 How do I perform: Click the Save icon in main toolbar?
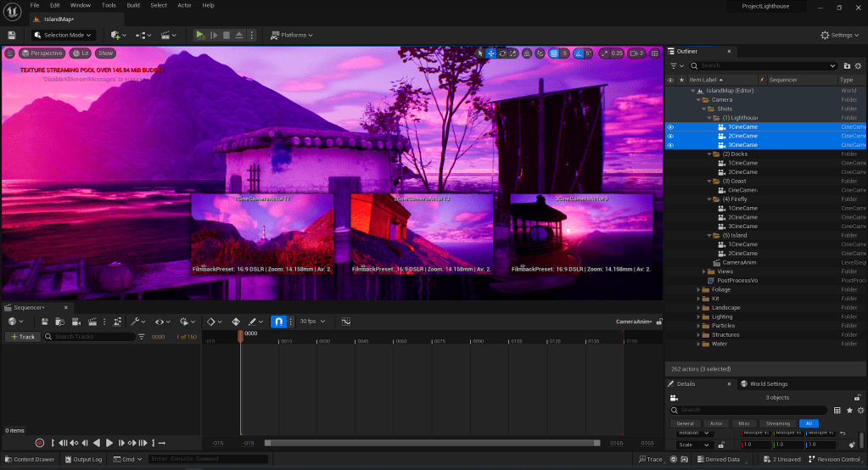[x=11, y=35]
